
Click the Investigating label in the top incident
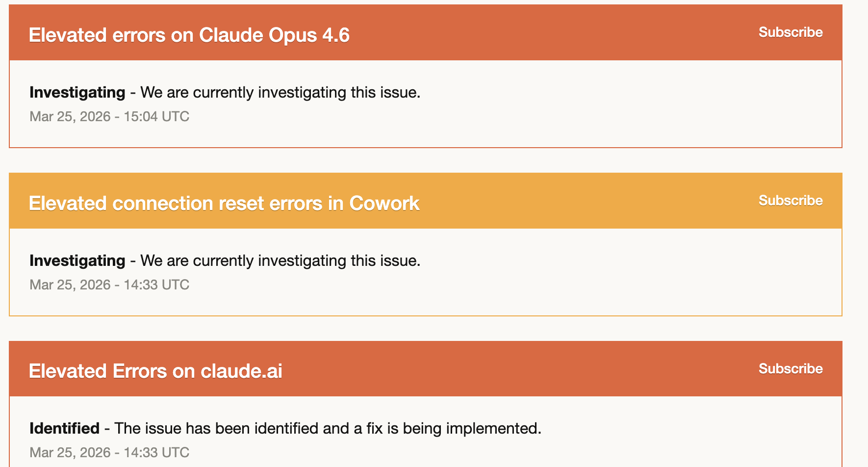pos(77,92)
